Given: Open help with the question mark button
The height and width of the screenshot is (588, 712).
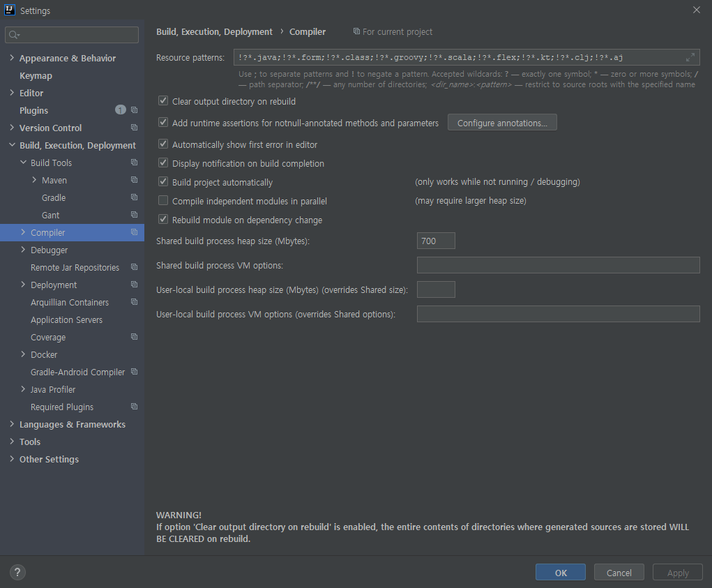Looking at the screenshot, I should [17, 572].
